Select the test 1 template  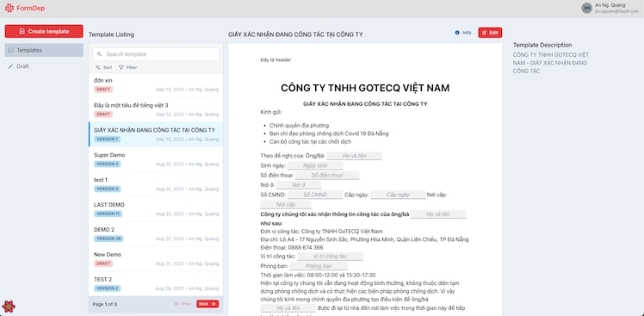pyautogui.click(x=156, y=184)
